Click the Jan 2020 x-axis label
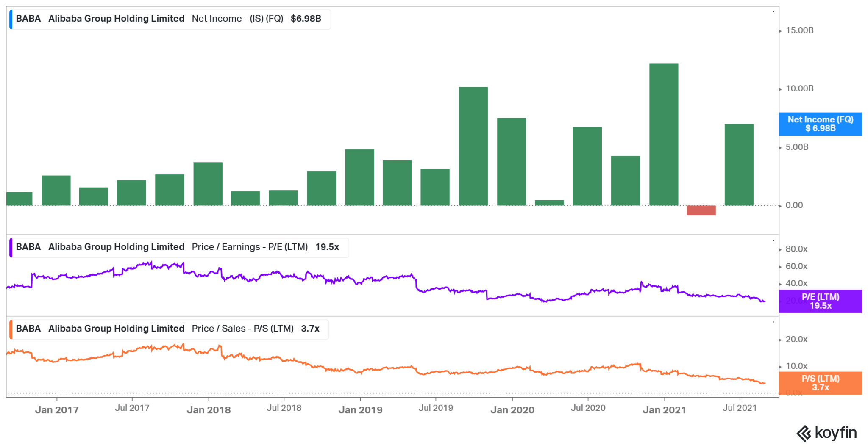Screen dimensions: 868x448 click(512, 410)
